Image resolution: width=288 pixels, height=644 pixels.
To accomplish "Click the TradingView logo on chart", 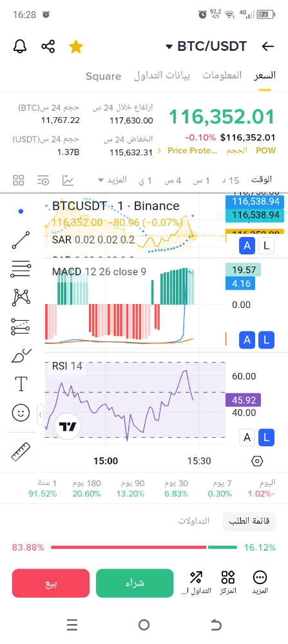I will coord(68,427).
